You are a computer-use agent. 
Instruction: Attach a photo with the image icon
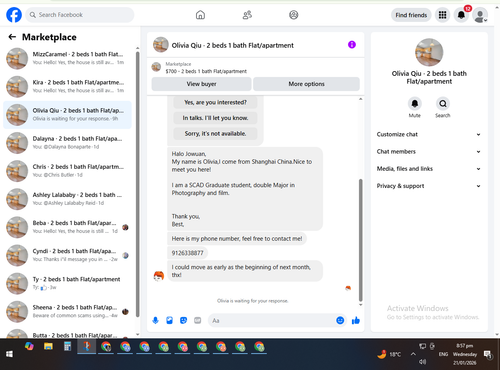tap(169, 320)
